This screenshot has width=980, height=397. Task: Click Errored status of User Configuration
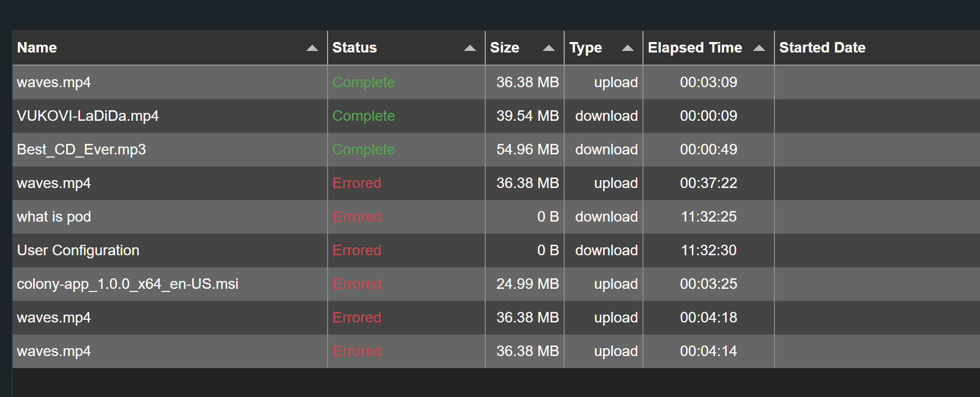[x=357, y=250]
